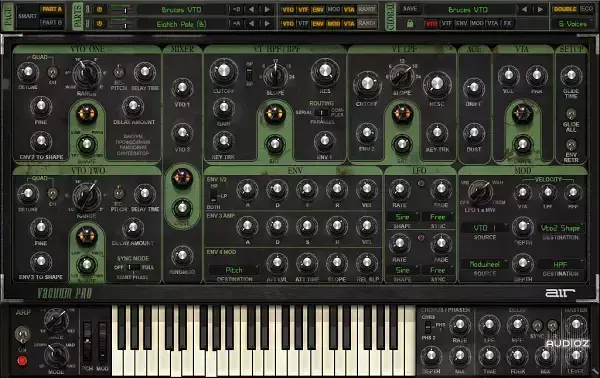Click the VTO ONE vacuum tube shape lamp

(x=86, y=113)
